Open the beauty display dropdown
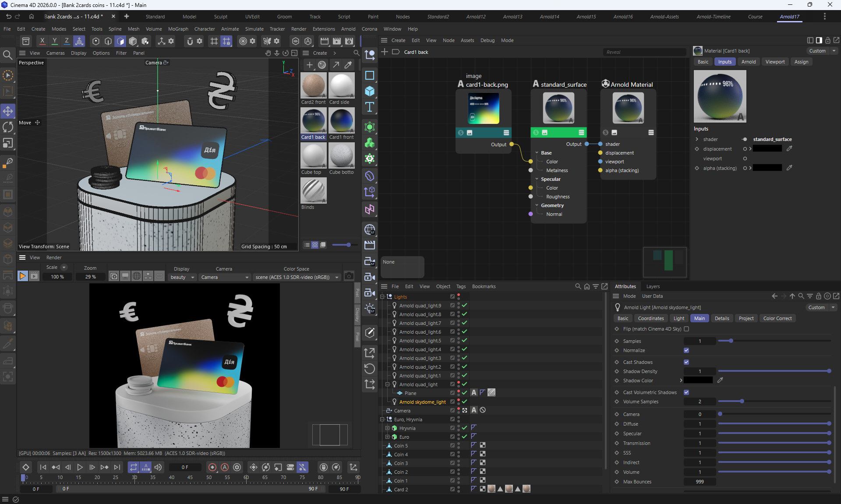The image size is (841, 504). 182,277
